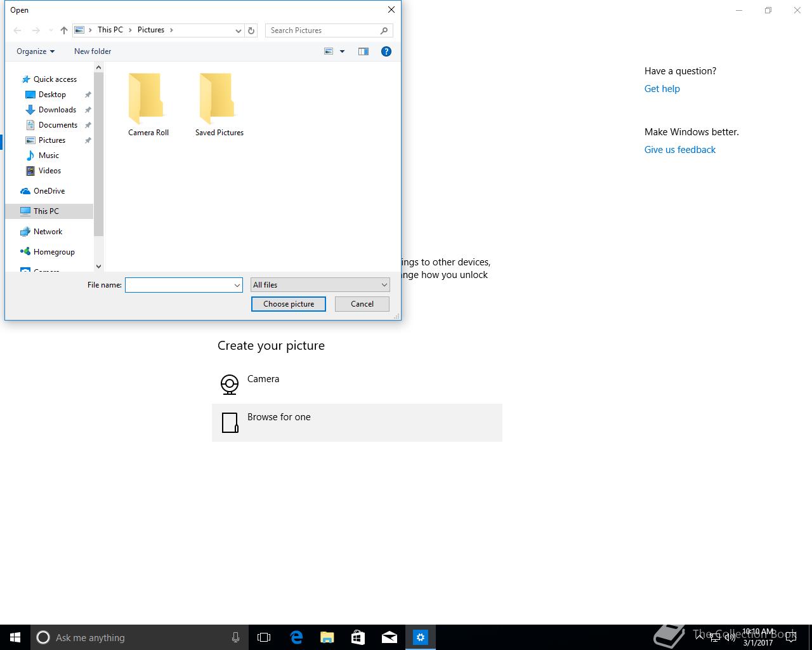The height and width of the screenshot is (650, 812).
Task: Open the Get help link
Action: click(x=662, y=89)
